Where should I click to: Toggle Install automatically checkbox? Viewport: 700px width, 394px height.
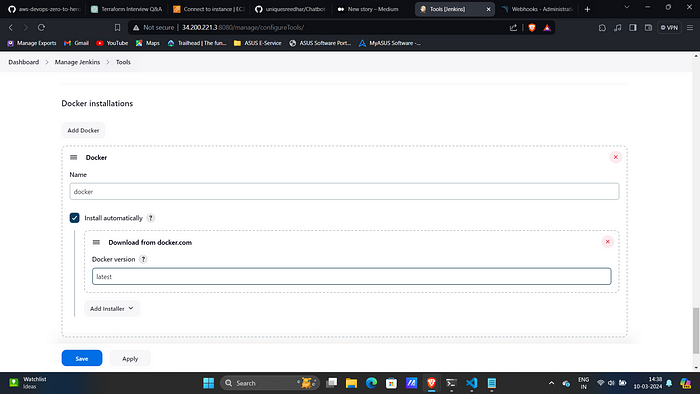[x=75, y=218]
